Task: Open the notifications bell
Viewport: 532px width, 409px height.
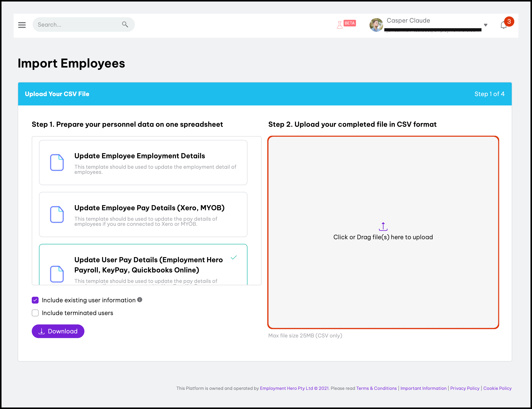Action: click(503, 25)
